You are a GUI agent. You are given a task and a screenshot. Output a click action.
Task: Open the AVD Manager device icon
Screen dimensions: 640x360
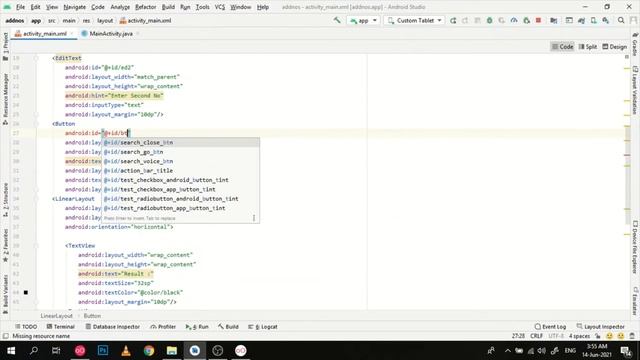coord(593,20)
